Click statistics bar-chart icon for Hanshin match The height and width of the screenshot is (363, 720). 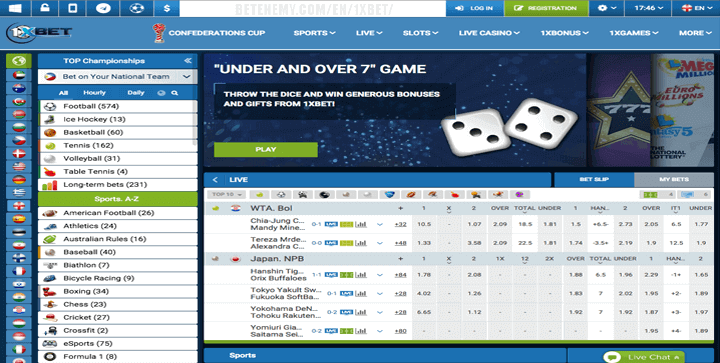click(x=361, y=275)
